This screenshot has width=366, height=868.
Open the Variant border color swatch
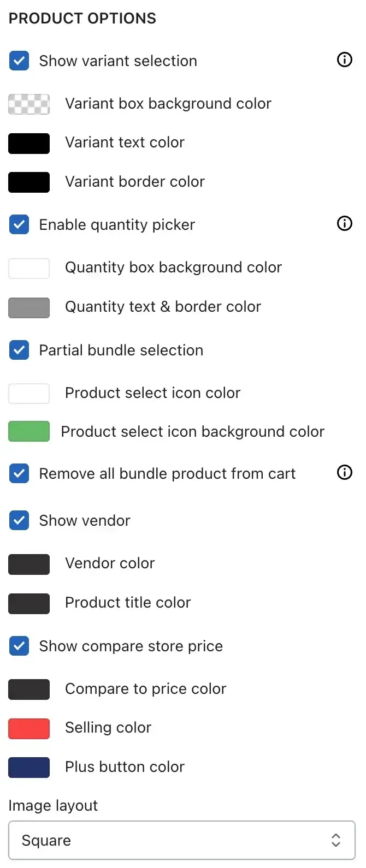point(29,182)
